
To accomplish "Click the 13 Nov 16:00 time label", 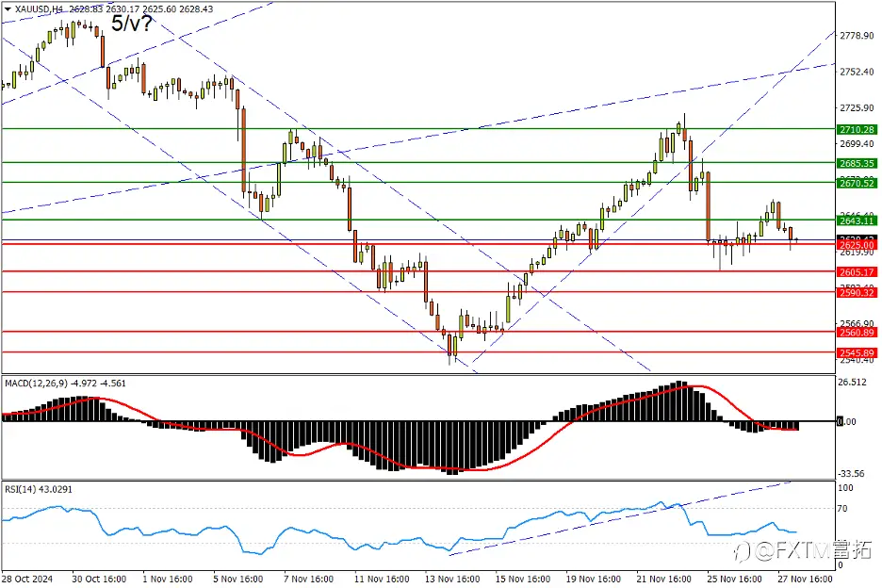I will click(452, 579).
